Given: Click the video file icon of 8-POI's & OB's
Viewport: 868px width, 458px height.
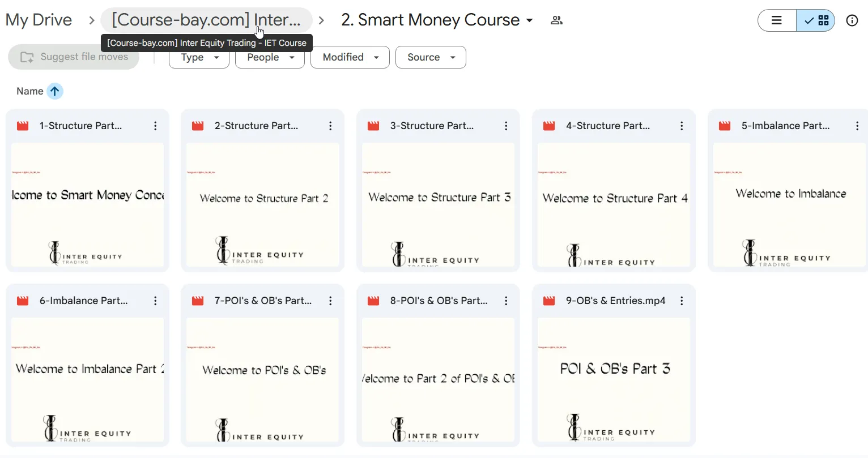Looking at the screenshot, I should click(373, 301).
